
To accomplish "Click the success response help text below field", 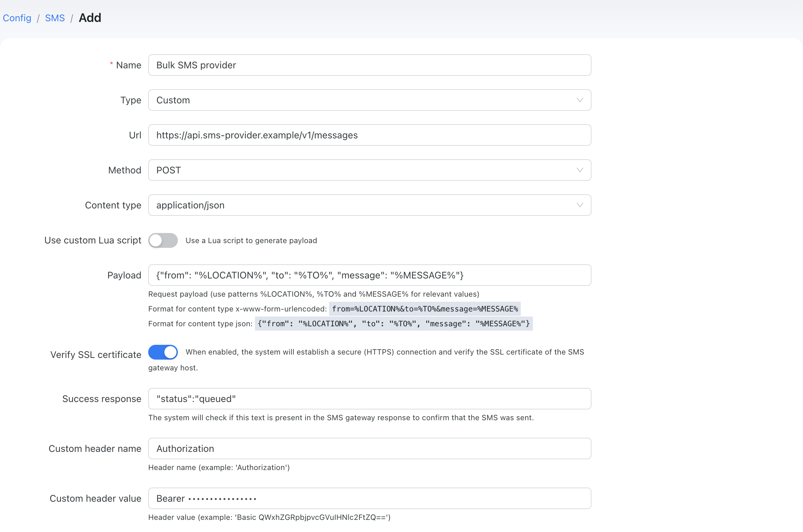I will pos(341,418).
